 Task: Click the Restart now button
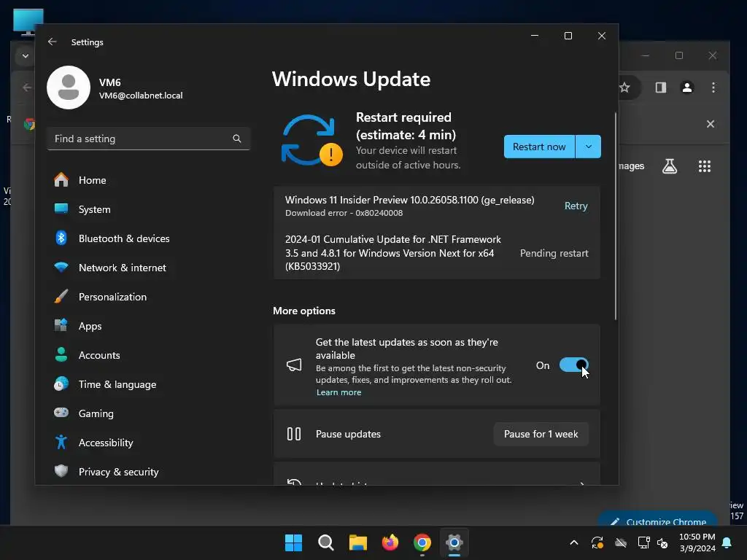click(539, 147)
